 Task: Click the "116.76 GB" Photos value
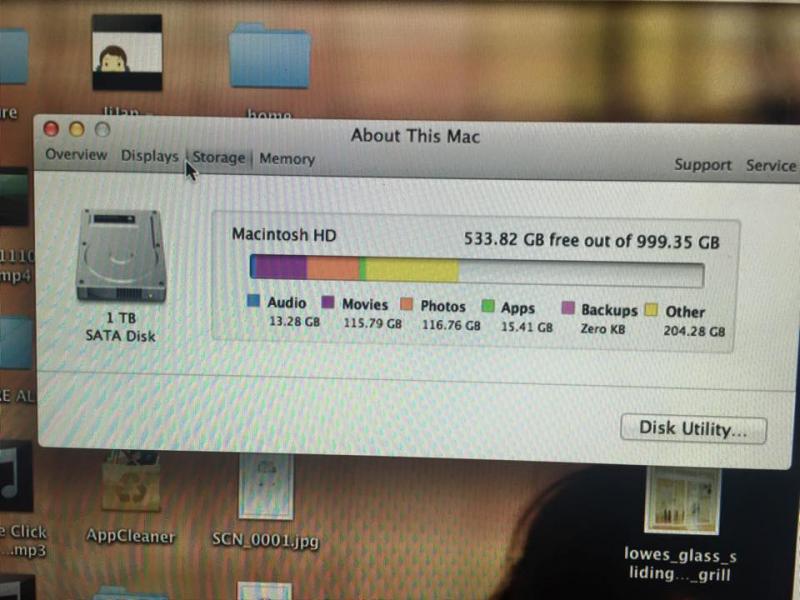click(x=451, y=325)
